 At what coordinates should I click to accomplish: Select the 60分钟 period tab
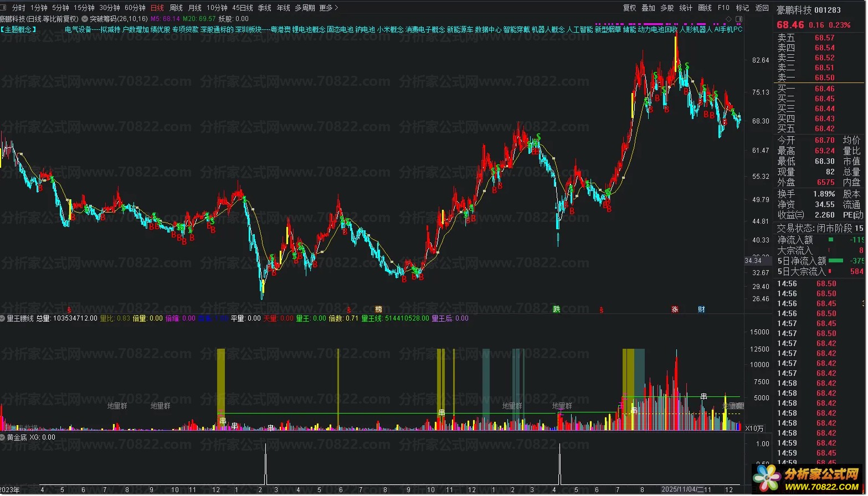[x=135, y=8]
